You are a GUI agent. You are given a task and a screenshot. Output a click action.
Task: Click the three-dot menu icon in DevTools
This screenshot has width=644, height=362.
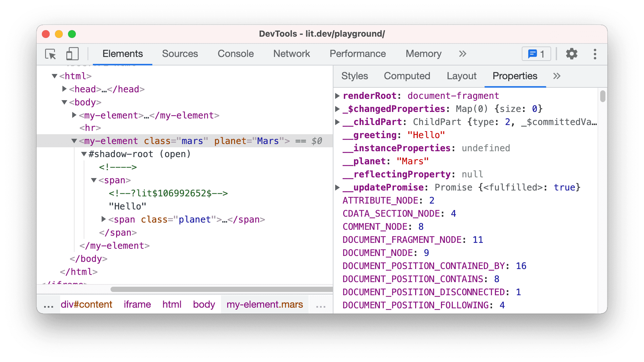coord(598,53)
